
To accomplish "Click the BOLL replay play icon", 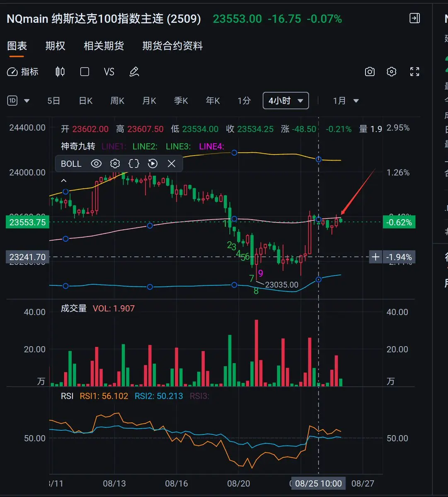I will point(153,164).
